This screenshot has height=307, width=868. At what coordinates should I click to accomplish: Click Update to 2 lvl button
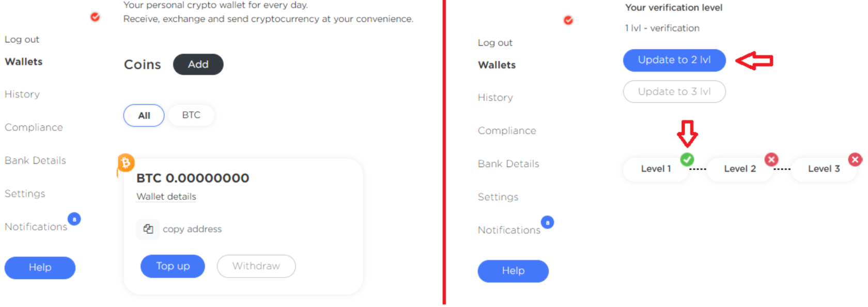(674, 60)
